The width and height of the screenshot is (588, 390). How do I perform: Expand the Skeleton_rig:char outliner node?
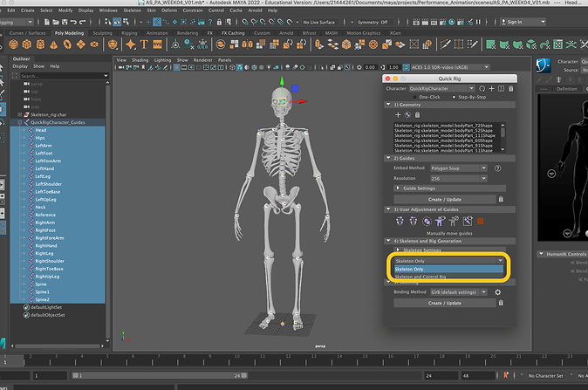[20, 115]
